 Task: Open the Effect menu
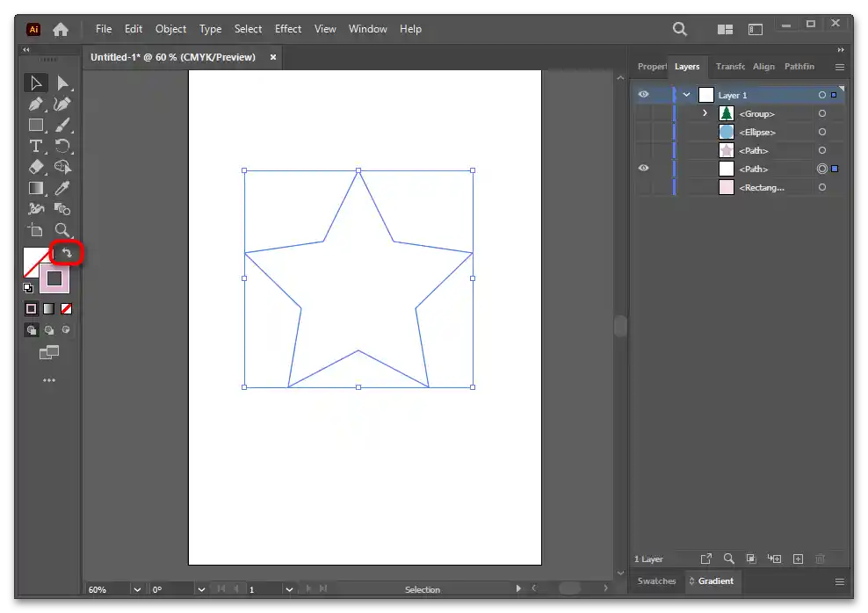[x=288, y=29]
